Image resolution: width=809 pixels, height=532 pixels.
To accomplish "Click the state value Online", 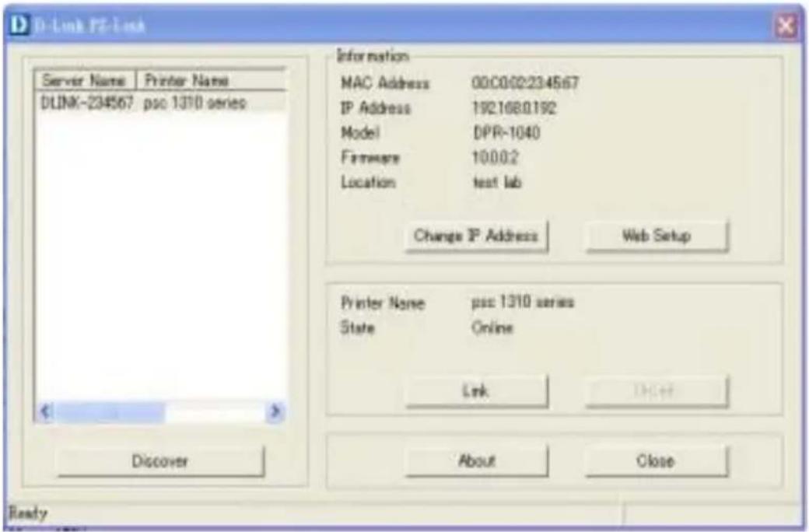I will point(492,327).
